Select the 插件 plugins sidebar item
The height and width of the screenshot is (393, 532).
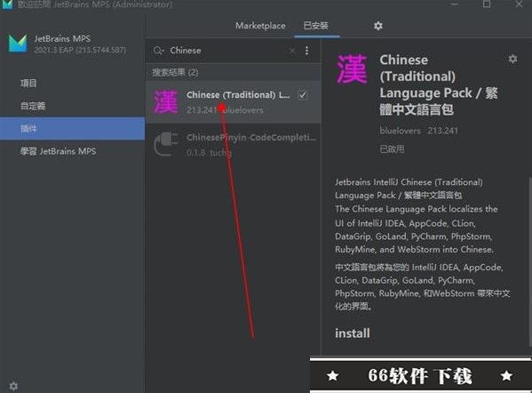click(x=72, y=129)
